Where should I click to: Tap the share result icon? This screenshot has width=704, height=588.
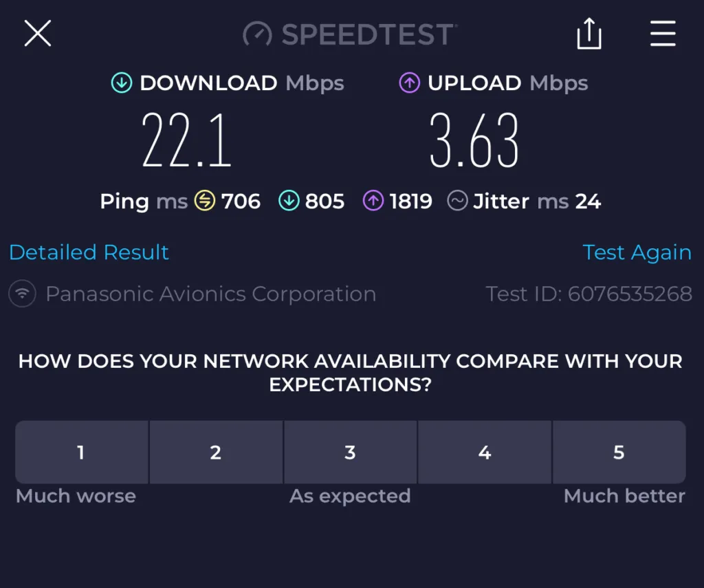589,34
